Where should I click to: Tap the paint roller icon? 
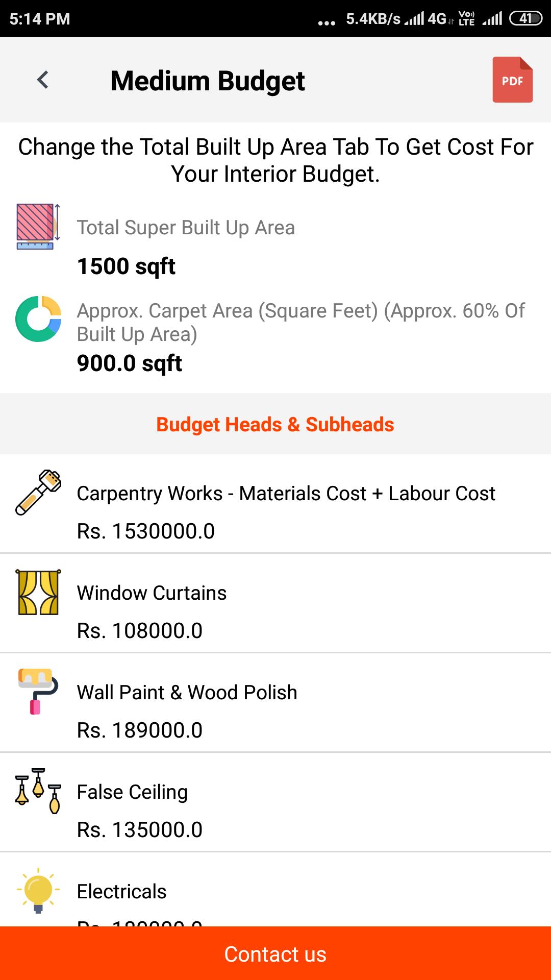pyautogui.click(x=38, y=692)
